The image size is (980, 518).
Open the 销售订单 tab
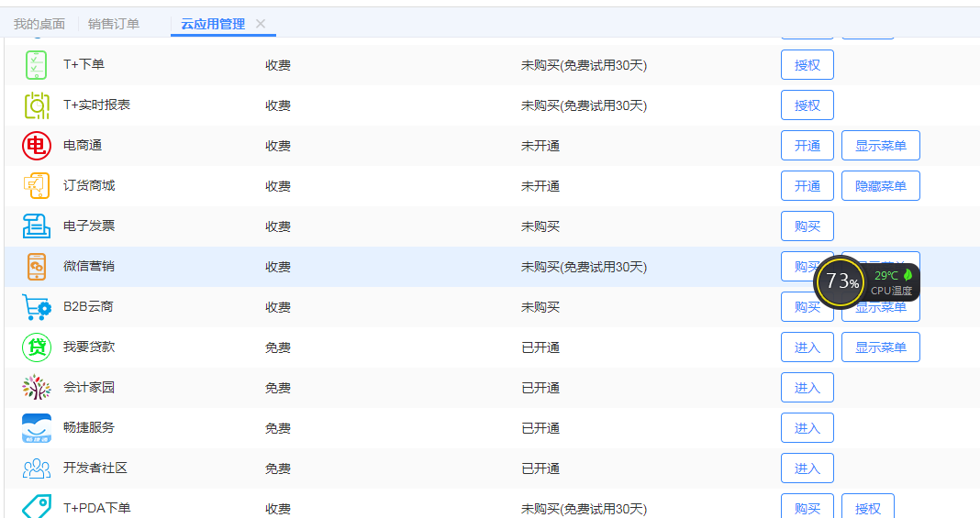pos(114,24)
